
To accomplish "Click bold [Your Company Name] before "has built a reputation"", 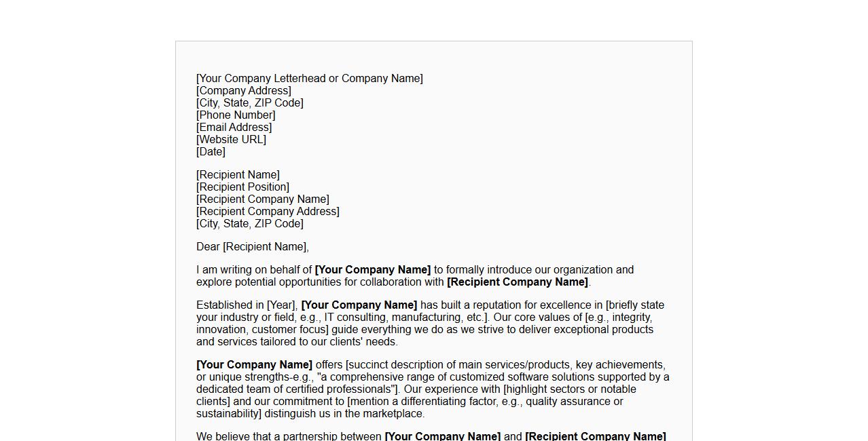I will tap(359, 305).
